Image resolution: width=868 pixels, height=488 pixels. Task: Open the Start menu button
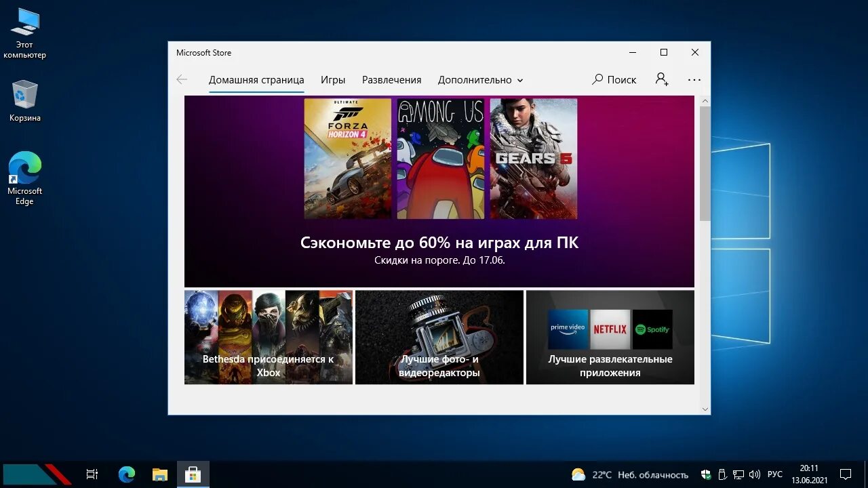point(37,474)
